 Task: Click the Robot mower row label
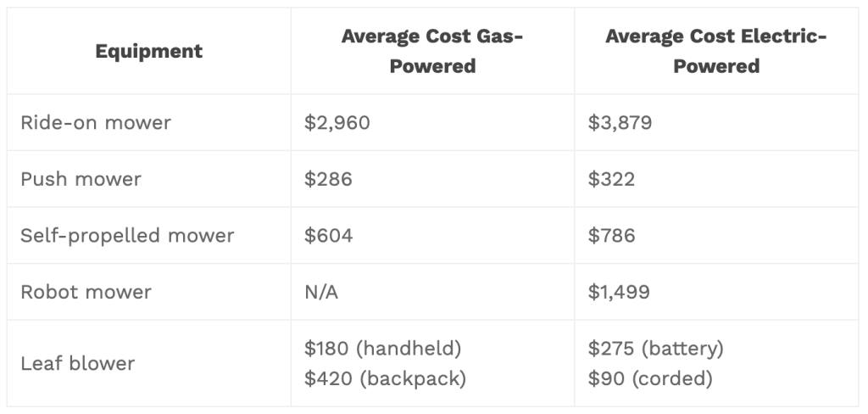pyautogui.click(x=86, y=292)
